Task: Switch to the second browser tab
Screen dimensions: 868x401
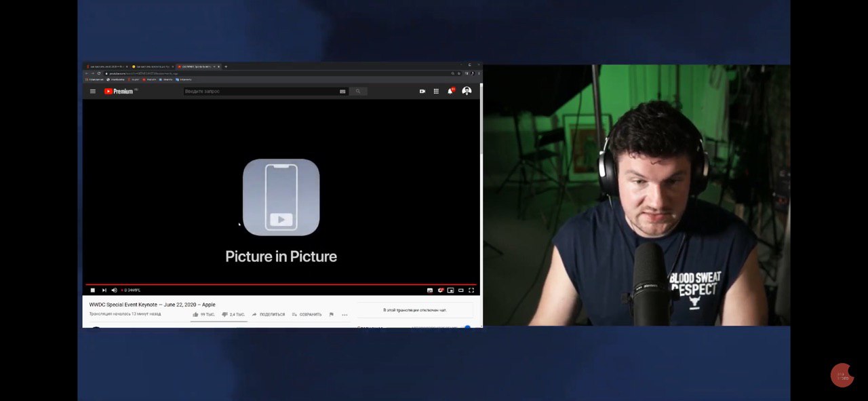Action: click(x=152, y=66)
